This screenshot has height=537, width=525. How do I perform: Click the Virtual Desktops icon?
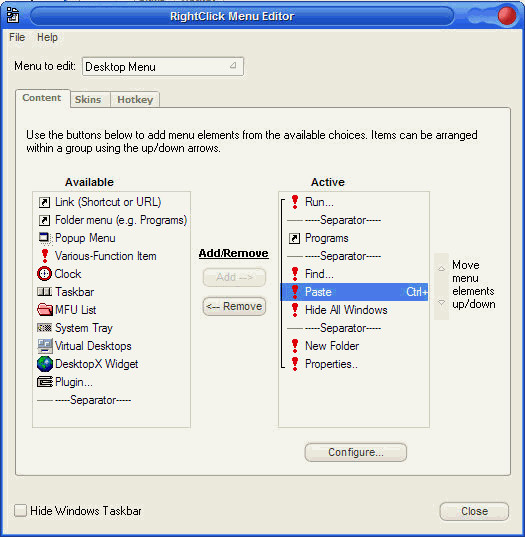tap(45, 346)
